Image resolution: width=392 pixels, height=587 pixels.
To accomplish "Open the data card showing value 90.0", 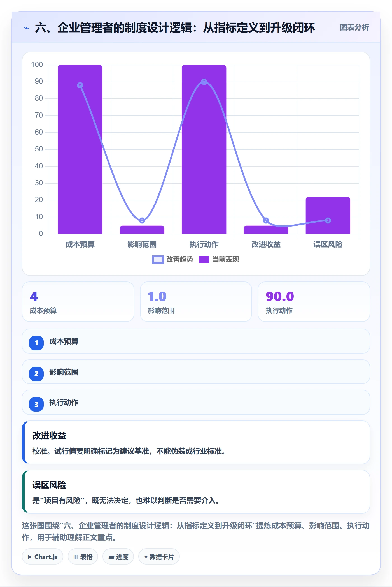I will 314,302.
